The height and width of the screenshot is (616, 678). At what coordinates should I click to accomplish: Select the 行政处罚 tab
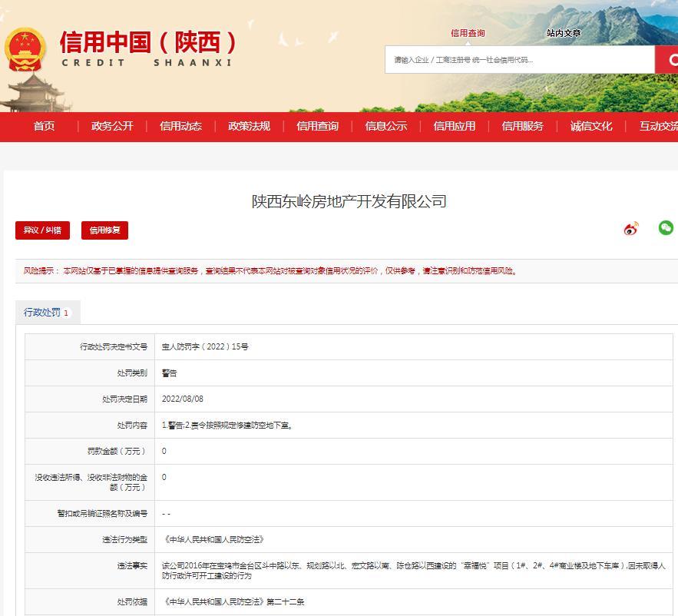(x=48, y=313)
